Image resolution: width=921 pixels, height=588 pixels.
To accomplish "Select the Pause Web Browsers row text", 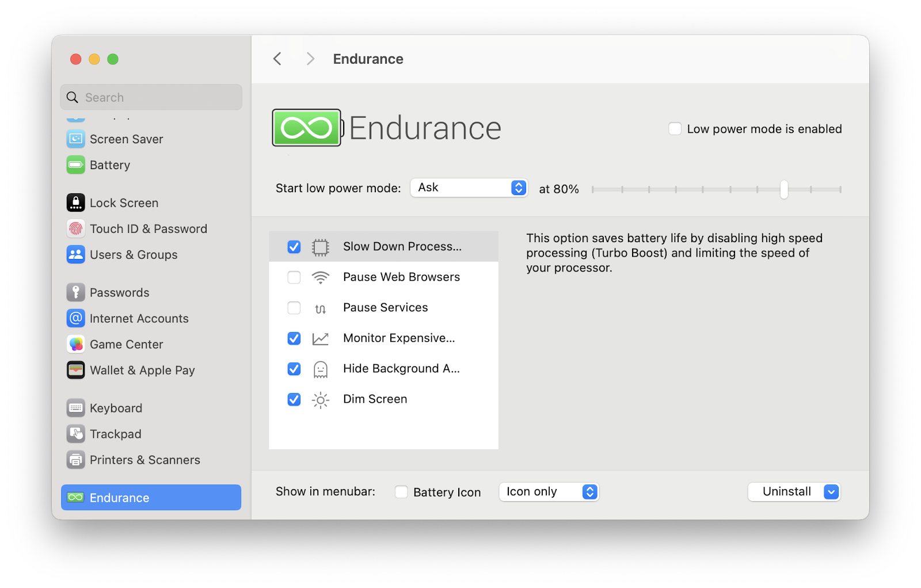I will click(402, 277).
